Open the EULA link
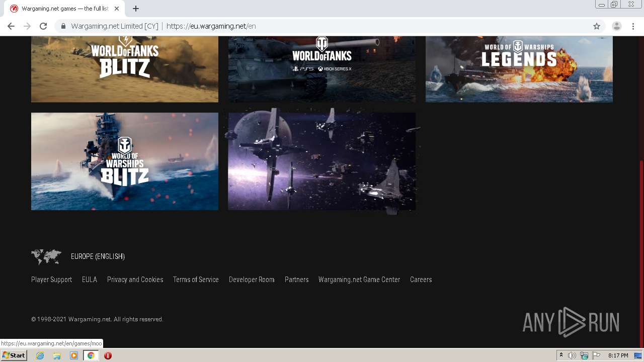644x362 pixels. tap(90, 280)
